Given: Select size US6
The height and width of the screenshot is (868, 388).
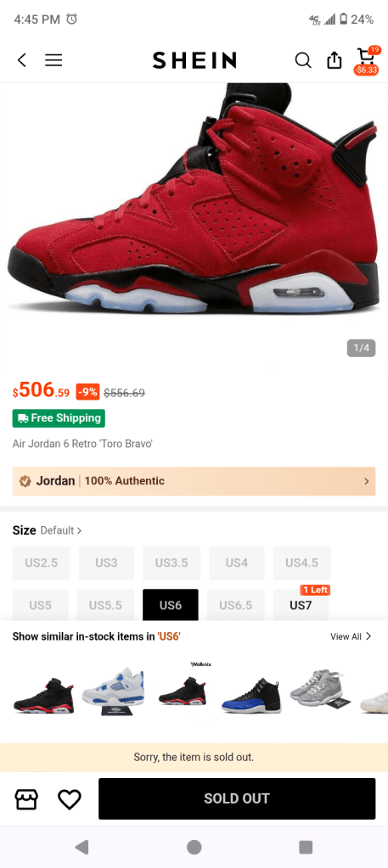Looking at the screenshot, I should point(170,605).
